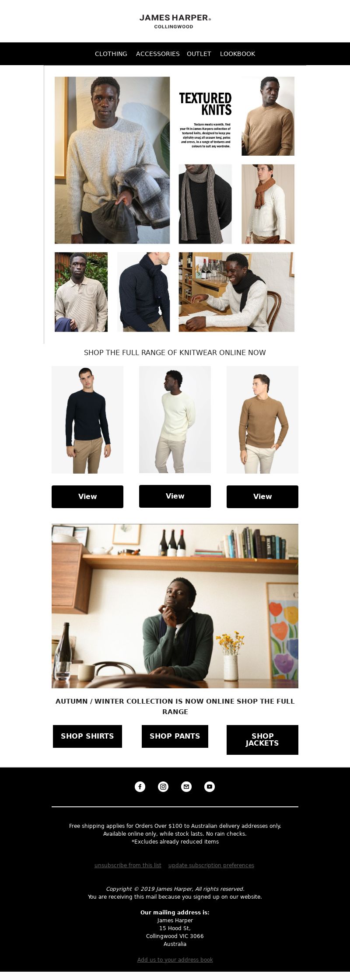Click unsubscribe from this list link
This screenshot has height=980, width=350.
pyautogui.click(x=128, y=865)
